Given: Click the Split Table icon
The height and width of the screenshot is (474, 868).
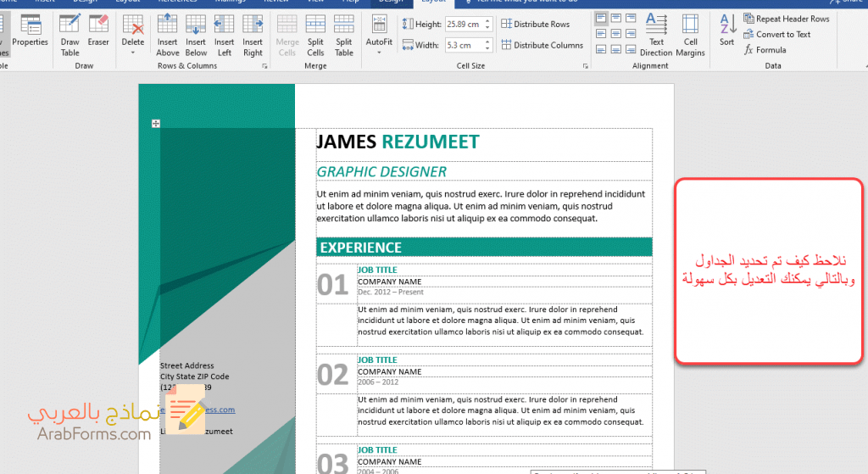Looking at the screenshot, I should (x=343, y=35).
